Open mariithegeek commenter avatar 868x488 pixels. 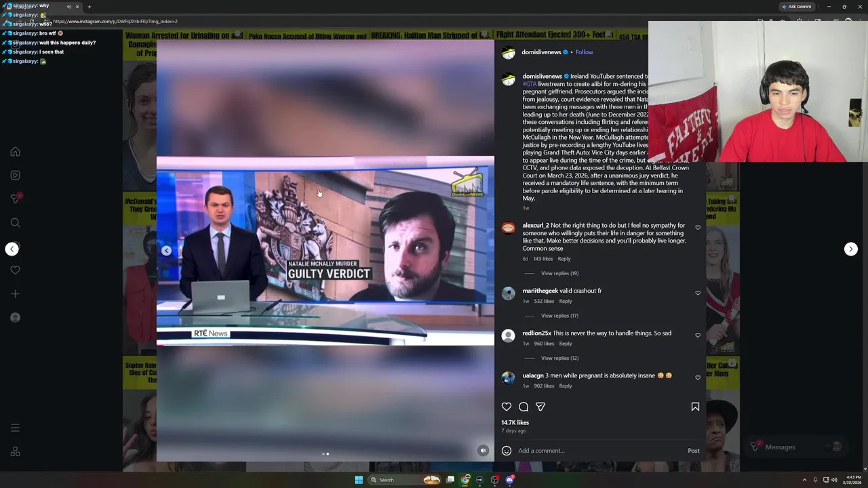tap(508, 293)
